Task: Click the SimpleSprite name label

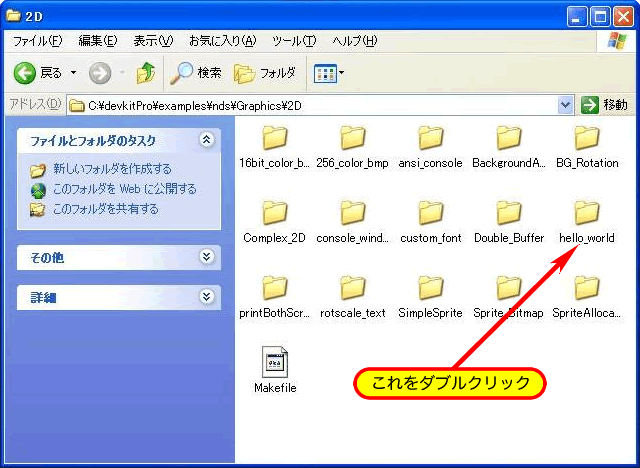Action: click(x=431, y=313)
